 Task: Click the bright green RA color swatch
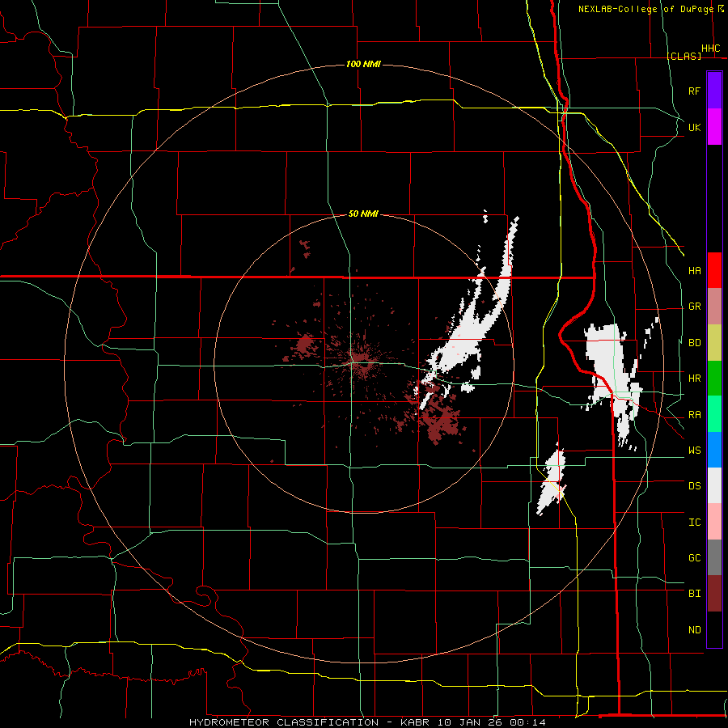(714, 414)
